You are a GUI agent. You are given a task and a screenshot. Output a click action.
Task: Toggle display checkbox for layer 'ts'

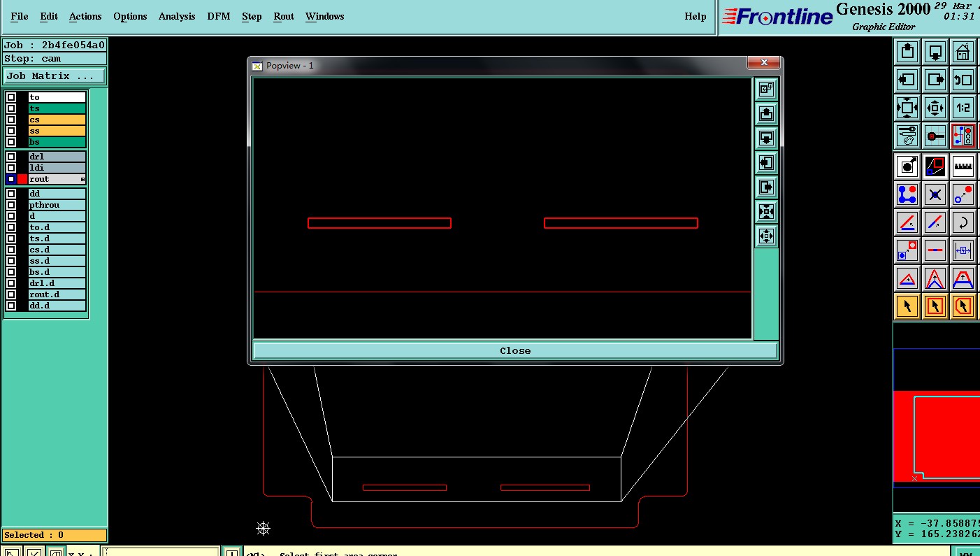(11, 108)
